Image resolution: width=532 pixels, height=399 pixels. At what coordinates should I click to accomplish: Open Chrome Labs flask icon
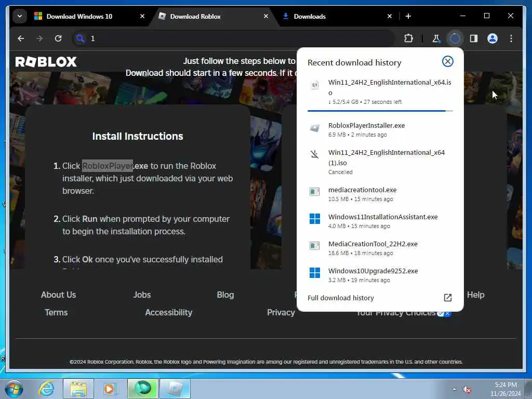(x=436, y=38)
